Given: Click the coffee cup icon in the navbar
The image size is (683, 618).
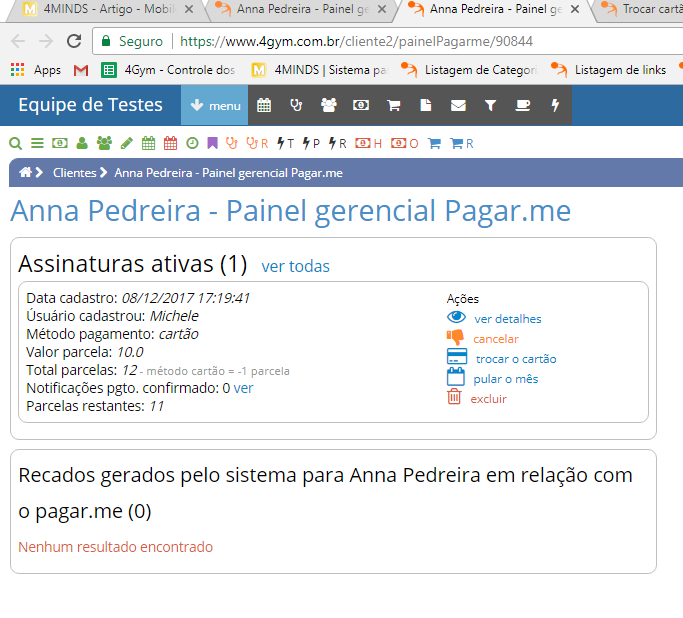Looking at the screenshot, I should (522, 105).
